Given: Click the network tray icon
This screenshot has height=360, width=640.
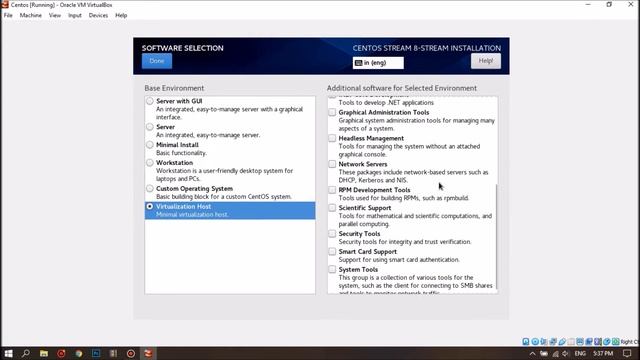Looking at the screenshot, I should click(x=555, y=353).
